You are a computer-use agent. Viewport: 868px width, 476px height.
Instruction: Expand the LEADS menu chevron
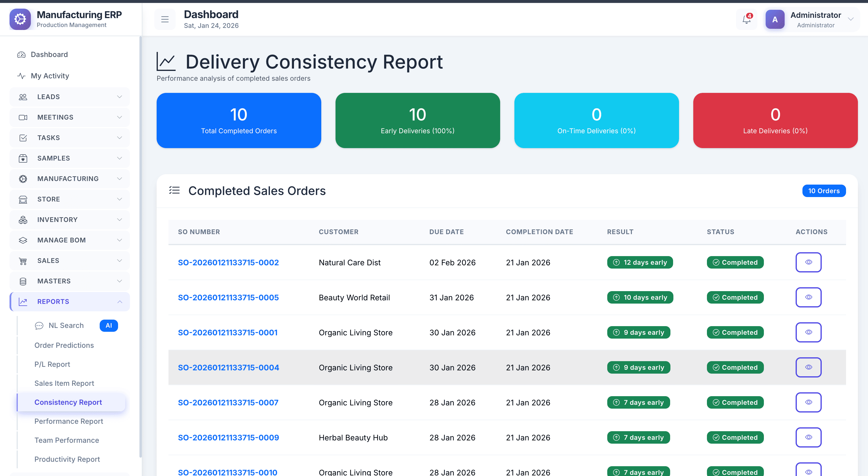(x=119, y=97)
